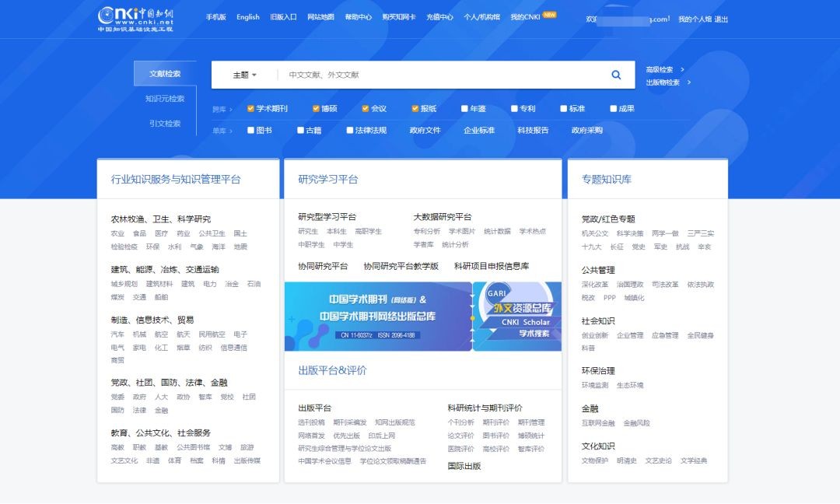Viewport: 840px width, 504px height.
Task: Open 充值中心 recharge center
Action: 439,17
